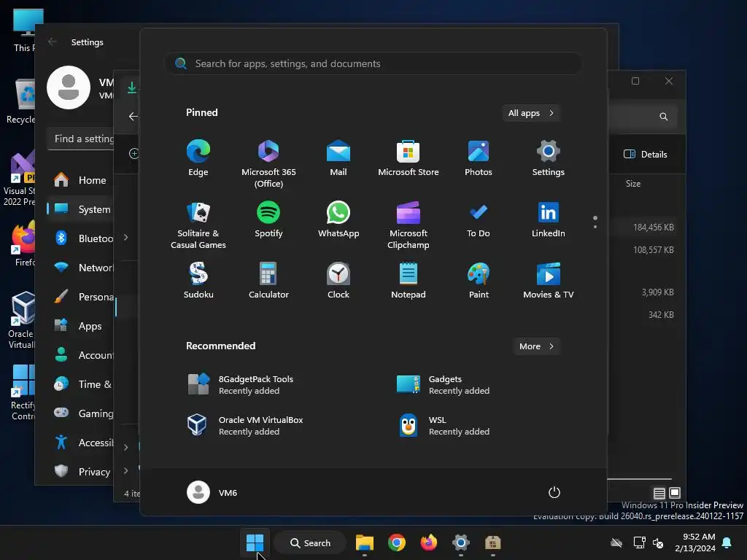Toggle Details pane in File Explorer
The height and width of the screenshot is (560, 747).
pos(646,155)
